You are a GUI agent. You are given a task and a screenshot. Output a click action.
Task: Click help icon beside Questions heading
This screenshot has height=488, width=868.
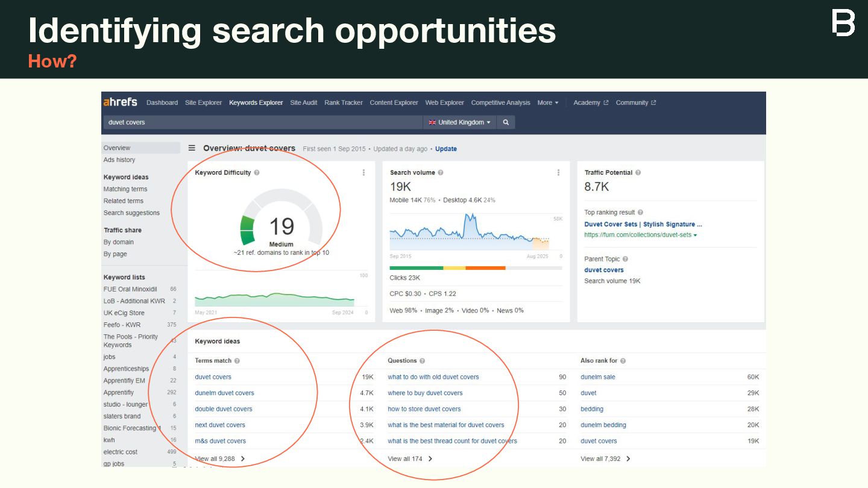[x=422, y=361]
